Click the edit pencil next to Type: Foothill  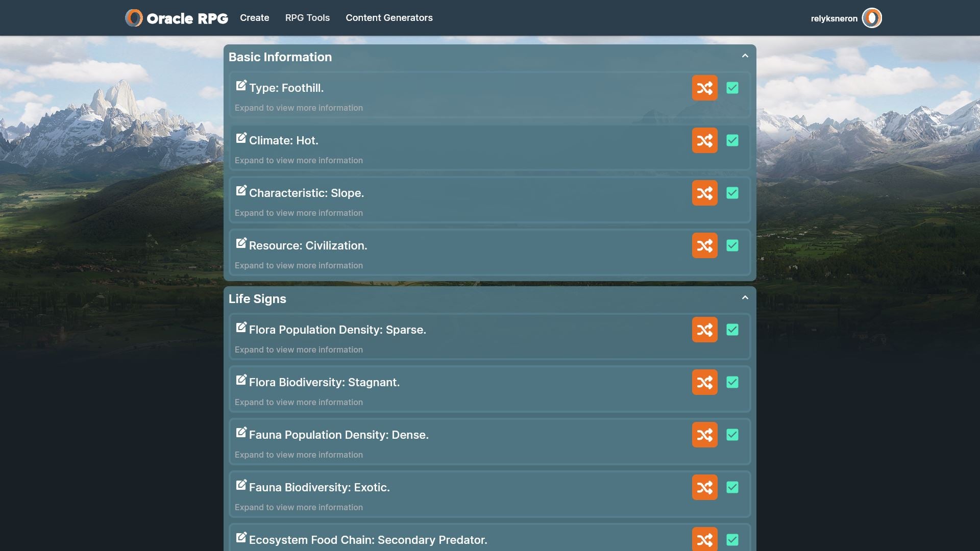pos(241,86)
